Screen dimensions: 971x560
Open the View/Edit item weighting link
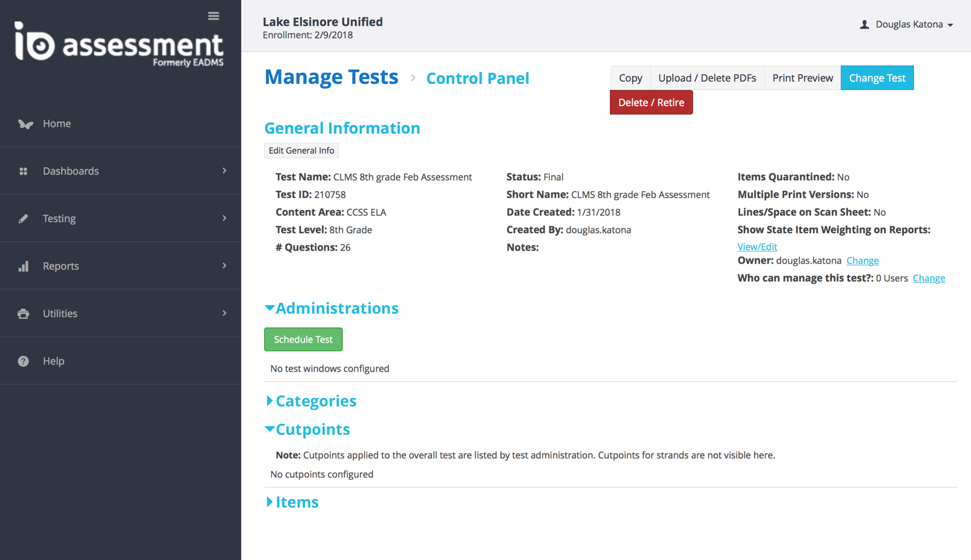(757, 247)
